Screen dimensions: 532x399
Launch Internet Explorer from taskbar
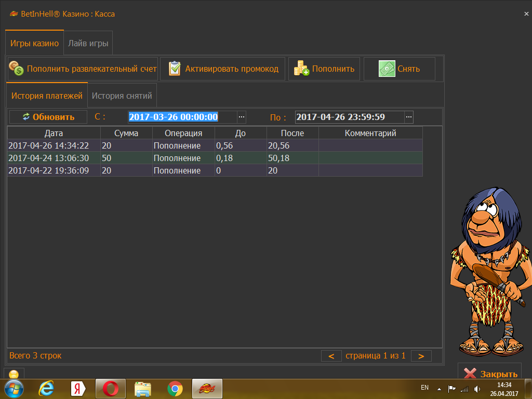[46, 389]
